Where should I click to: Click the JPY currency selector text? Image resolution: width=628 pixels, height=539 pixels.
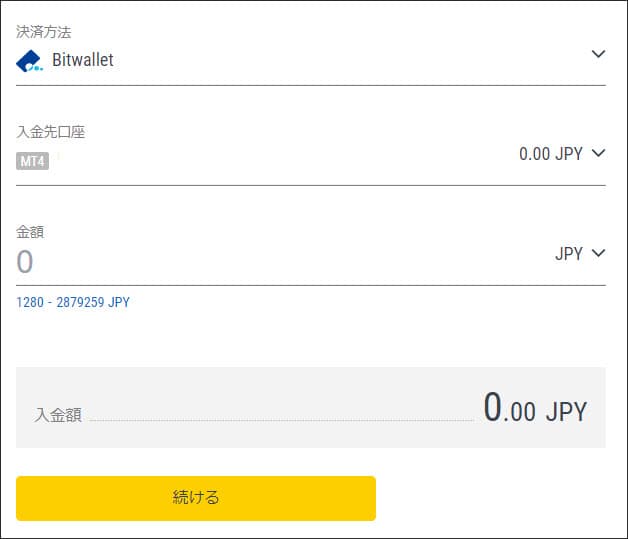click(568, 254)
